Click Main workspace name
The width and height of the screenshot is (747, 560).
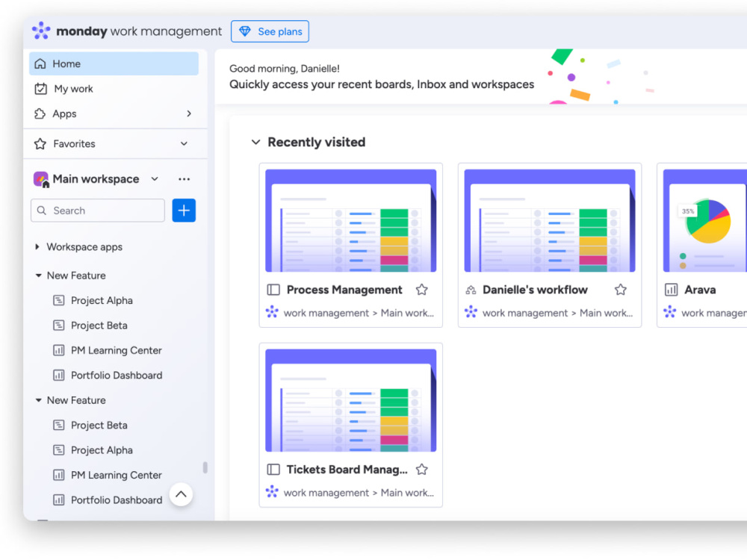[96, 179]
